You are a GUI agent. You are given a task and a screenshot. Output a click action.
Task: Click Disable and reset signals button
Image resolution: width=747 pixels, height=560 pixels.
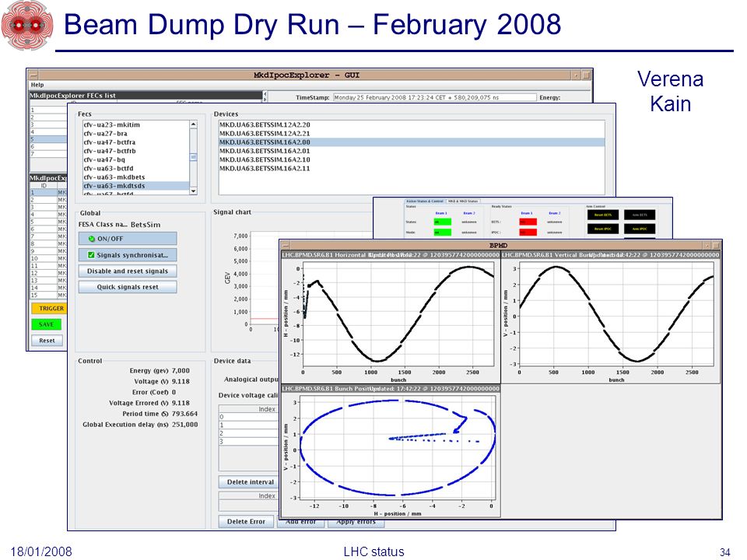128,271
